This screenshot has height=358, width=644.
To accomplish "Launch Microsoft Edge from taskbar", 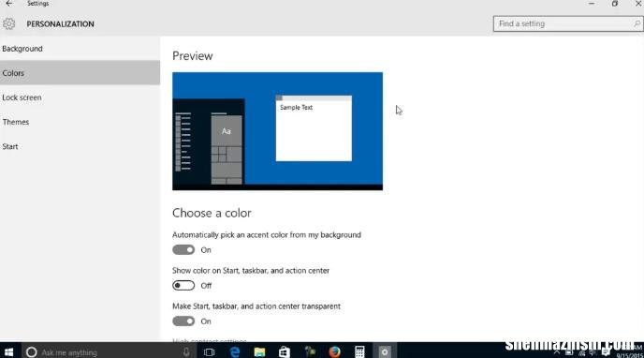I will [x=235, y=352].
